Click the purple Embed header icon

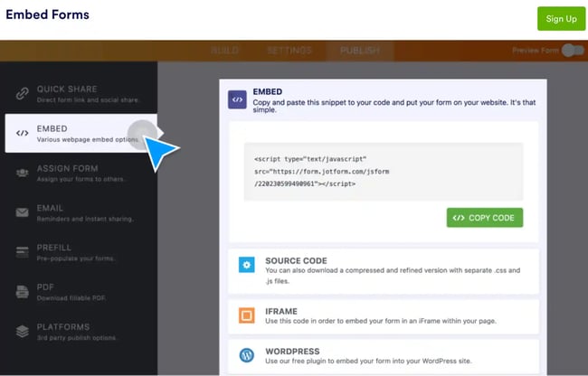click(237, 99)
